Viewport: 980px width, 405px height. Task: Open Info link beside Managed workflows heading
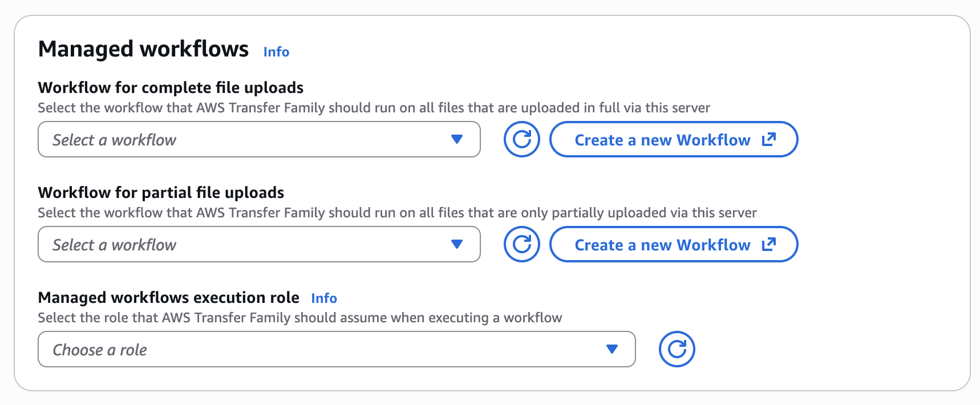tap(276, 52)
